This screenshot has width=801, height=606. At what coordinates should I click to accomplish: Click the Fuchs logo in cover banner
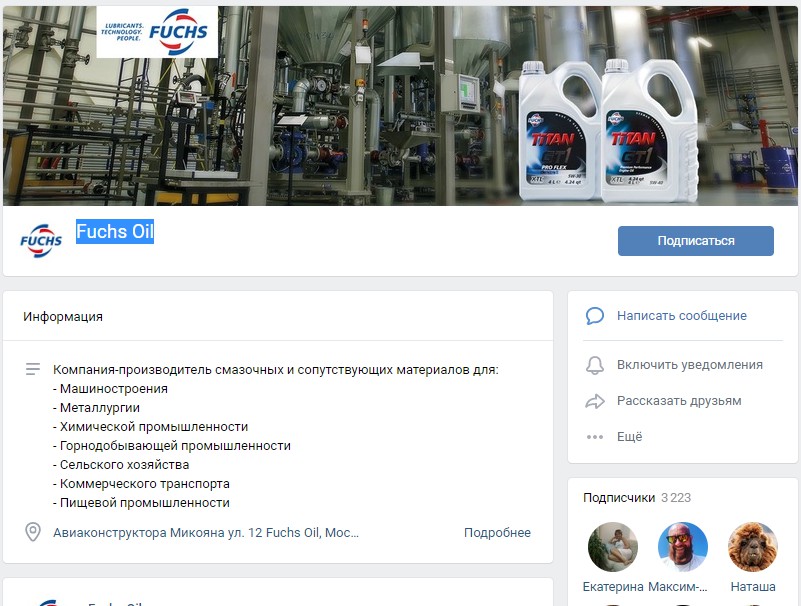pos(157,32)
